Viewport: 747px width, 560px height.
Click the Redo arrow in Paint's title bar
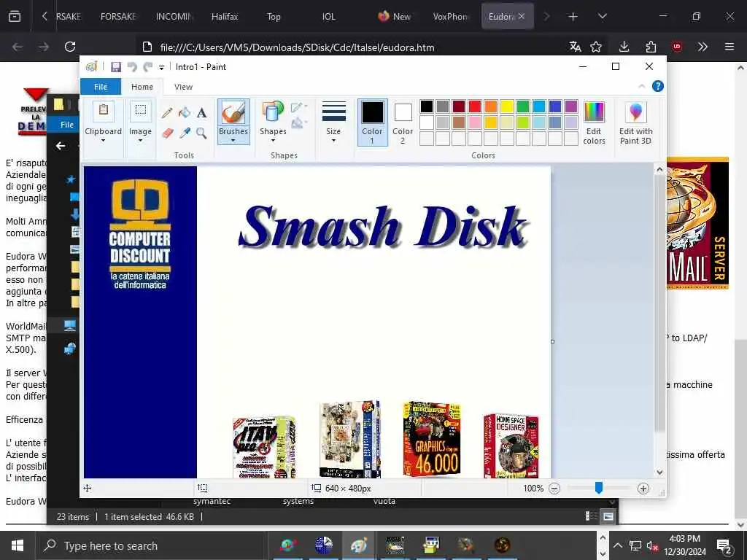point(148,67)
